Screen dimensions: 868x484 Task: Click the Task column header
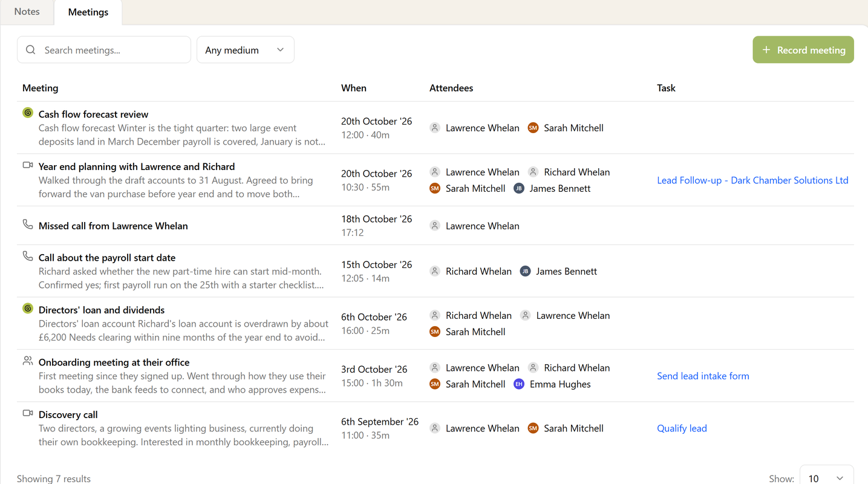(666, 88)
